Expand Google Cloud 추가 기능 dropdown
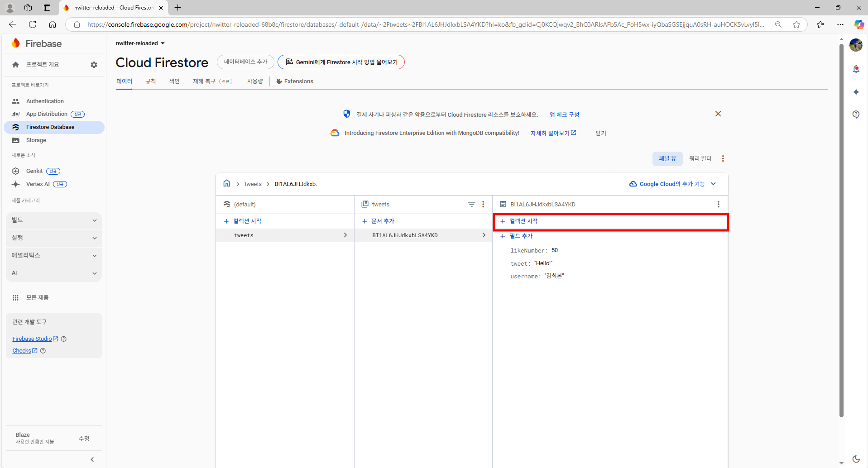The width and height of the screenshot is (868, 468). tap(673, 184)
